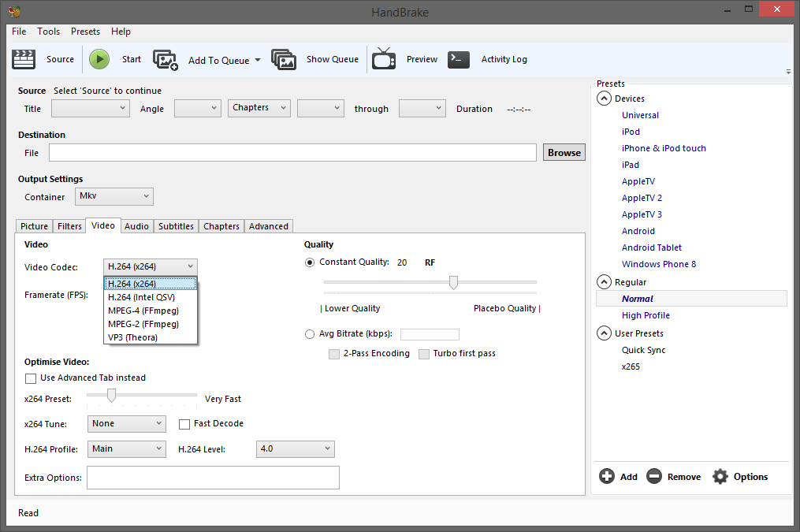Choose MPEG-2 (FFmpeg) codec option

pos(150,324)
